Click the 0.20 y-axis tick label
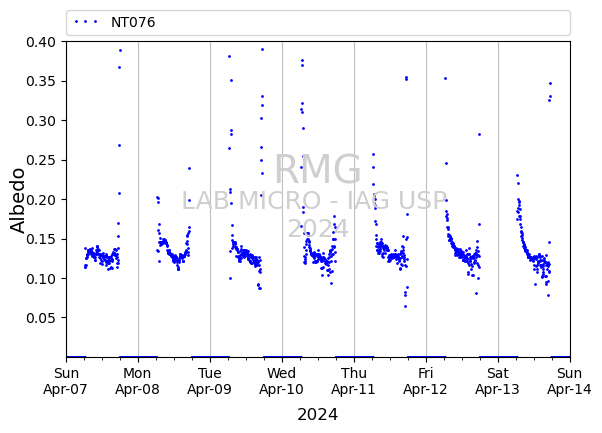 click(41, 200)
